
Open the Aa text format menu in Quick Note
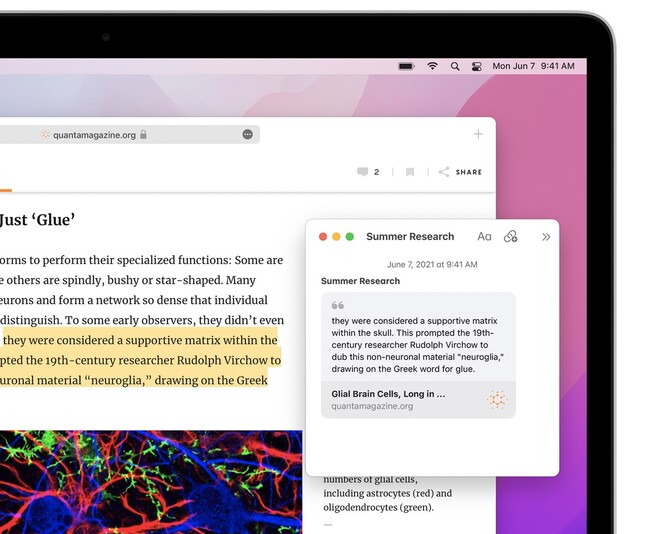click(x=484, y=237)
